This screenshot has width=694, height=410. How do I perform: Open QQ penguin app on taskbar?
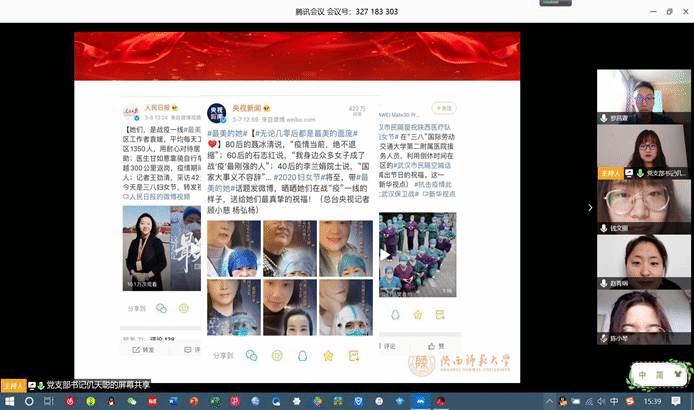[111, 401]
